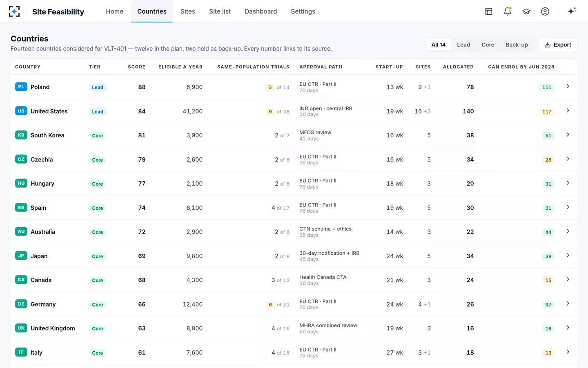The width and height of the screenshot is (588, 368).
Task: Open the Dashboard tab
Action: pos(261,11)
